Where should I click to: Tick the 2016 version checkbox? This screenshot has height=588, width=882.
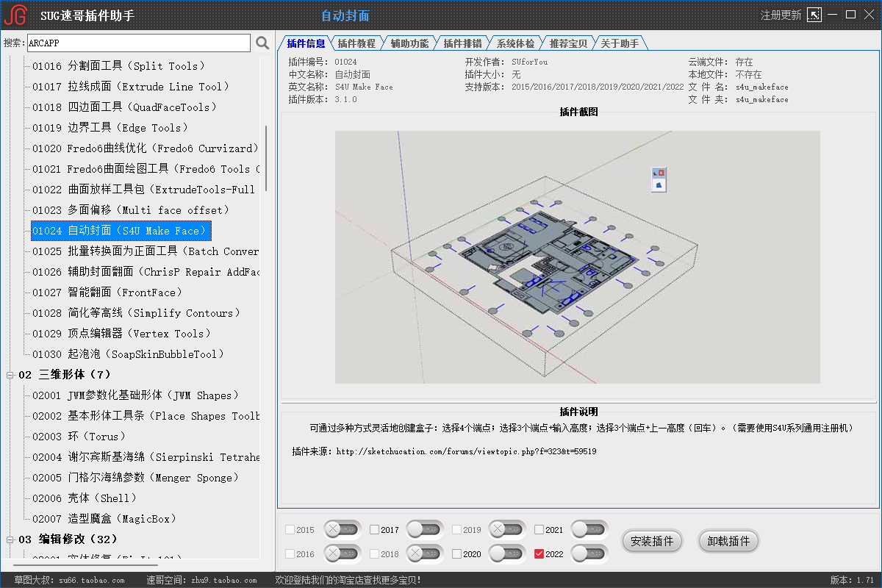point(290,554)
